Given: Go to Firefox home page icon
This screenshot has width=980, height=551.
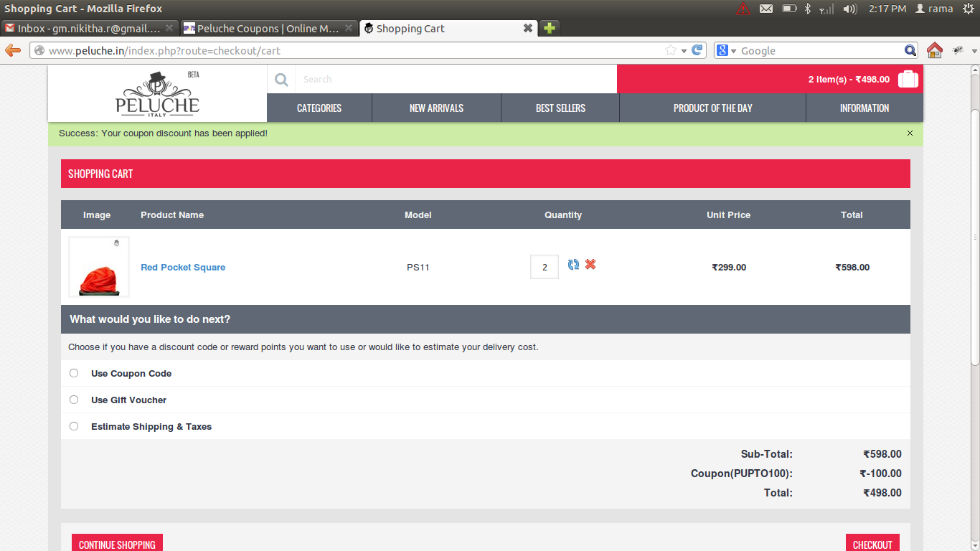Looking at the screenshot, I should [x=934, y=50].
